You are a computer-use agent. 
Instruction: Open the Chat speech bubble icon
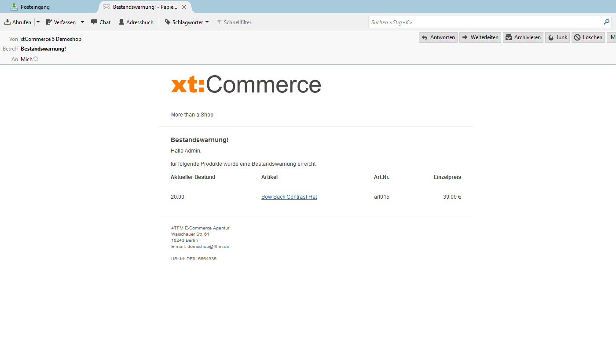click(x=94, y=22)
